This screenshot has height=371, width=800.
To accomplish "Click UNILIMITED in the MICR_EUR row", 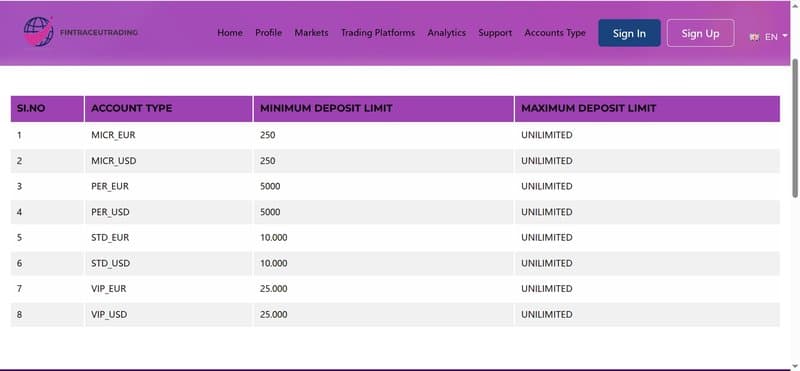I will [546, 135].
